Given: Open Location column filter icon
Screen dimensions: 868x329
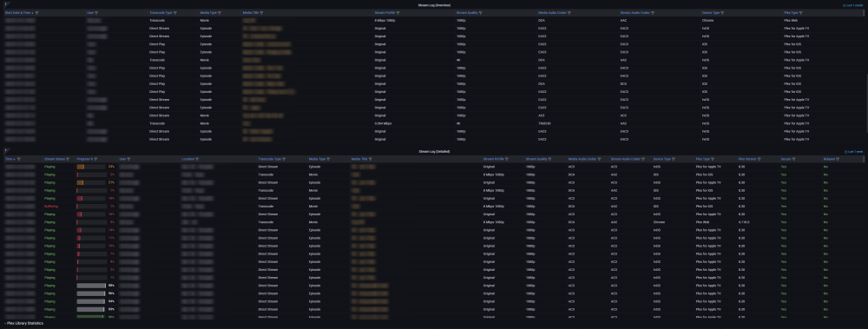Looking at the screenshot, I should [x=196, y=159].
